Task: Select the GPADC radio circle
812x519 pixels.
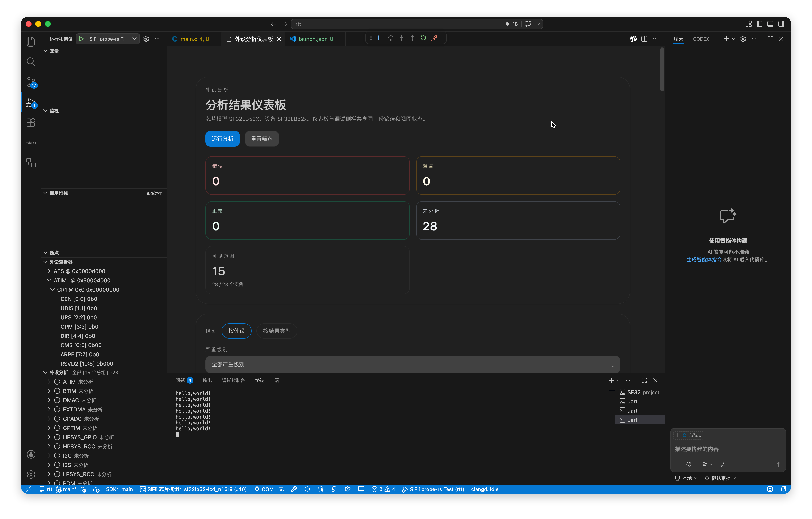Action: (57, 419)
